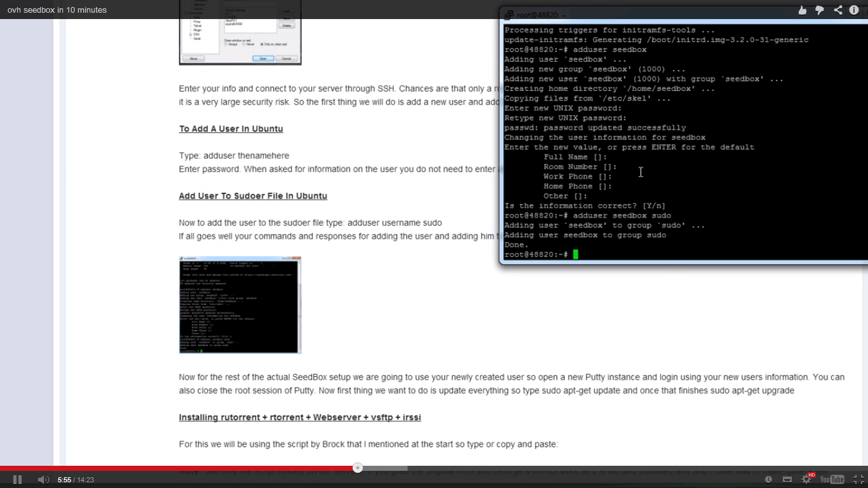Open the video quality settings gear
Image resolution: width=868 pixels, height=488 pixels.
[806, 480]
